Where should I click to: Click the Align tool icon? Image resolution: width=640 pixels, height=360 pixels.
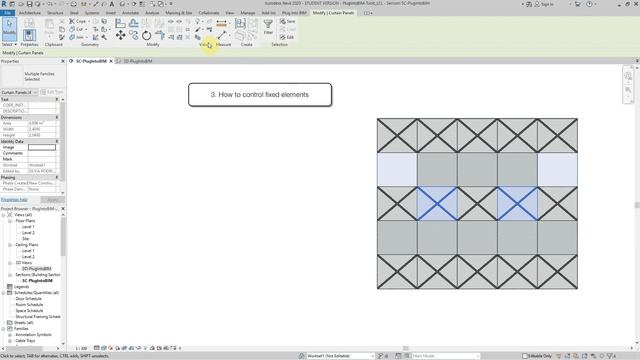(x=120, y=23)
